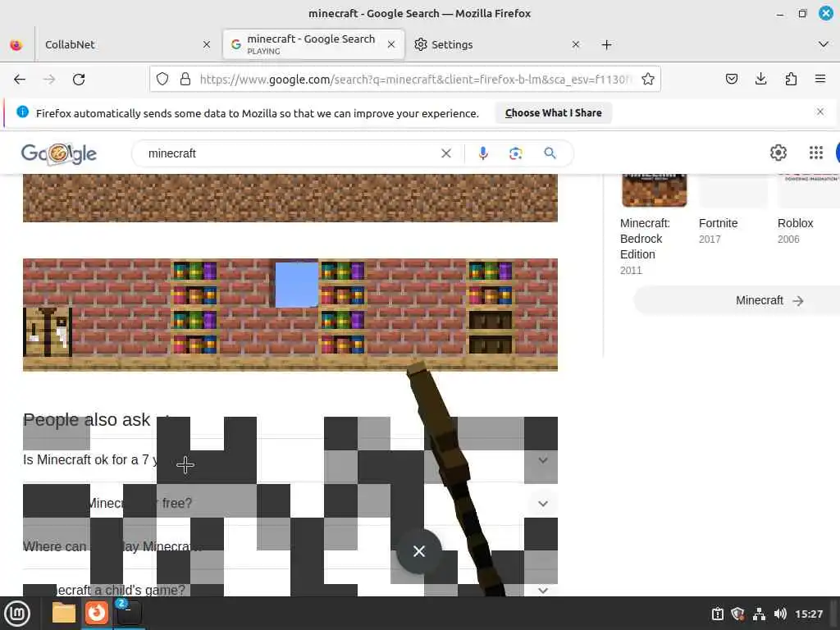The image size is (840, 630).
Task: Open the Downloads panel
Action: [x=760, y=80]
